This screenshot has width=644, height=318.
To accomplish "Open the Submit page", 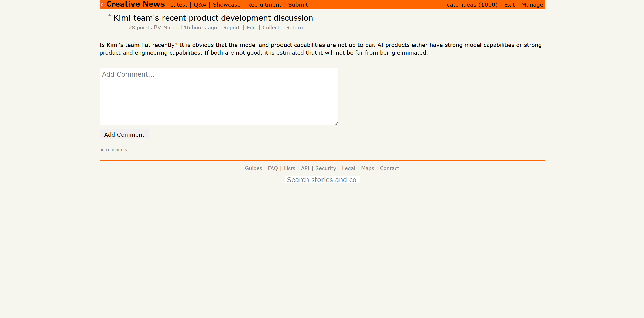I will [298, 5].
